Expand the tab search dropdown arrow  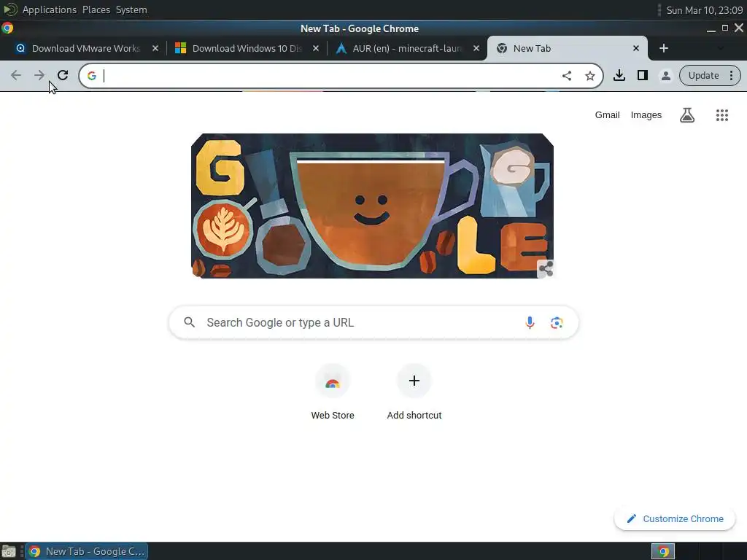pos(720,48)
